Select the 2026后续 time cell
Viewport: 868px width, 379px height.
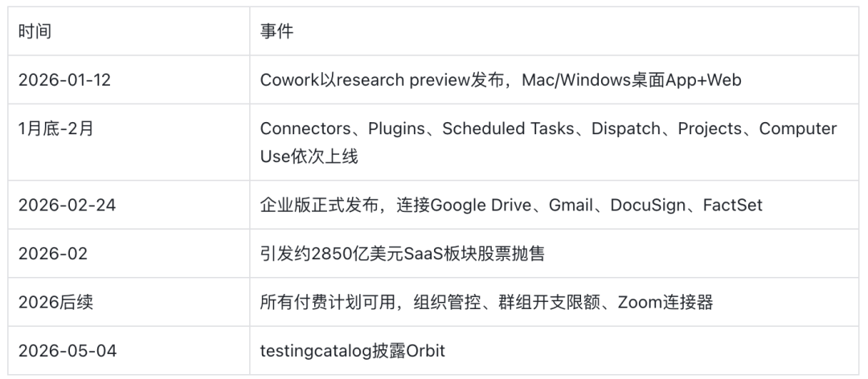tap(129, 302)
